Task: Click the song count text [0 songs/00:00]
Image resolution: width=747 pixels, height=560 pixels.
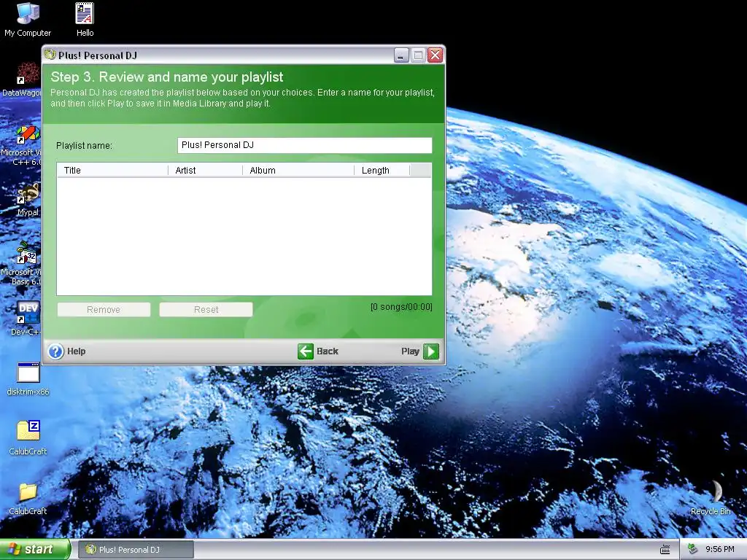Action: click(401, 307)
